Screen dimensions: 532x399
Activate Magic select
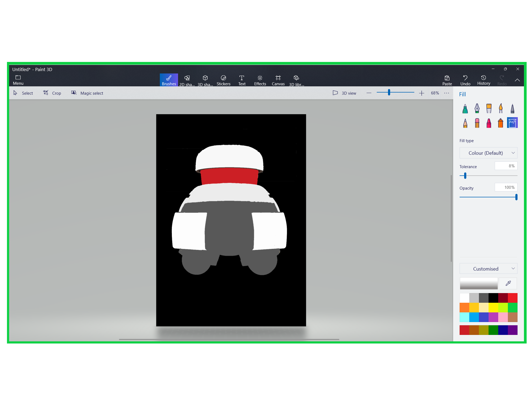pyautogui.click(x=87, y=93)
